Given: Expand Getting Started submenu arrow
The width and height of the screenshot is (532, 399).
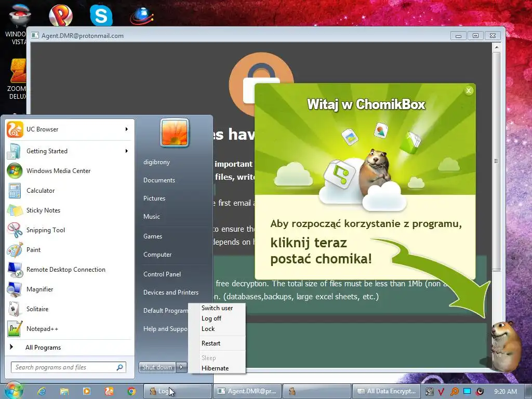Looking at the screenshot, I should [x=127, y=151].
